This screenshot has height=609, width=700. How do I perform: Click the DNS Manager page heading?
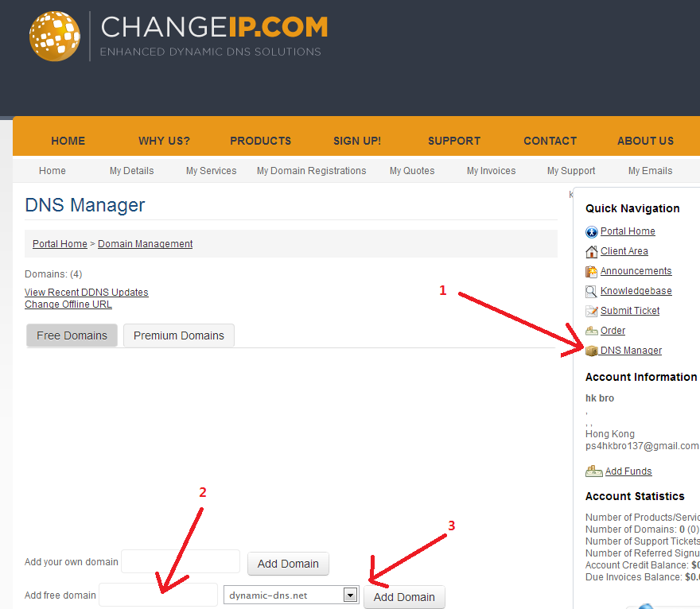85,206
